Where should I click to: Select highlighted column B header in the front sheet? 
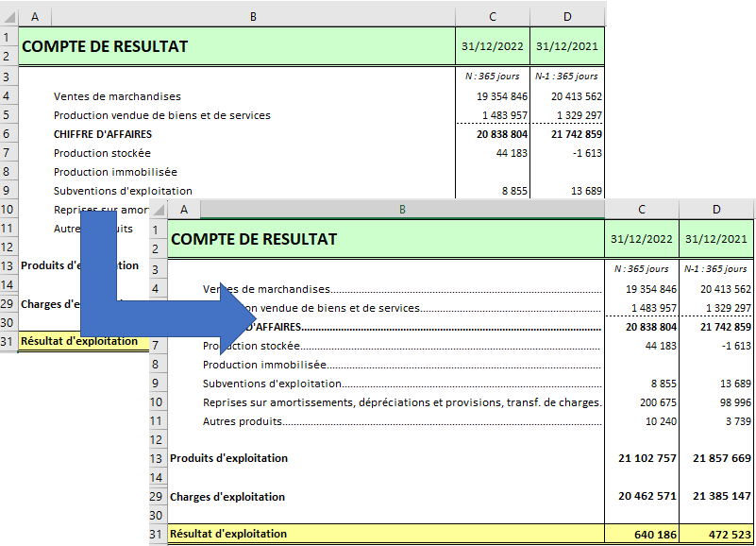[x=402, y=210]
